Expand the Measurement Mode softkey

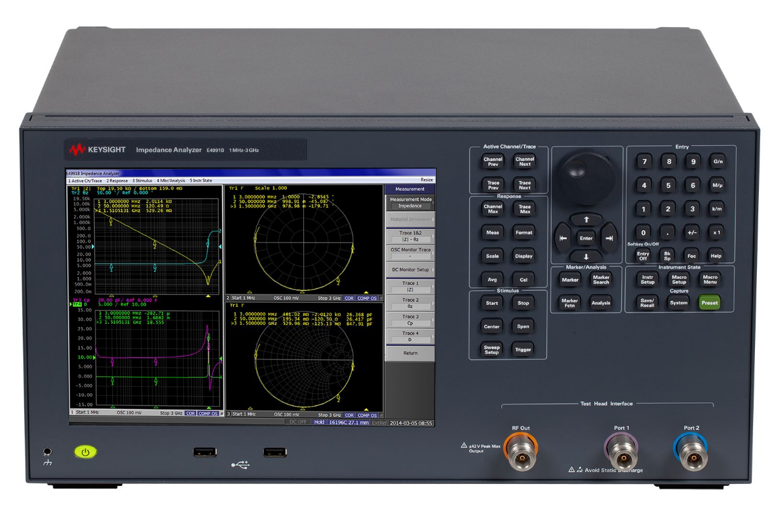click(x=410, y=202)
